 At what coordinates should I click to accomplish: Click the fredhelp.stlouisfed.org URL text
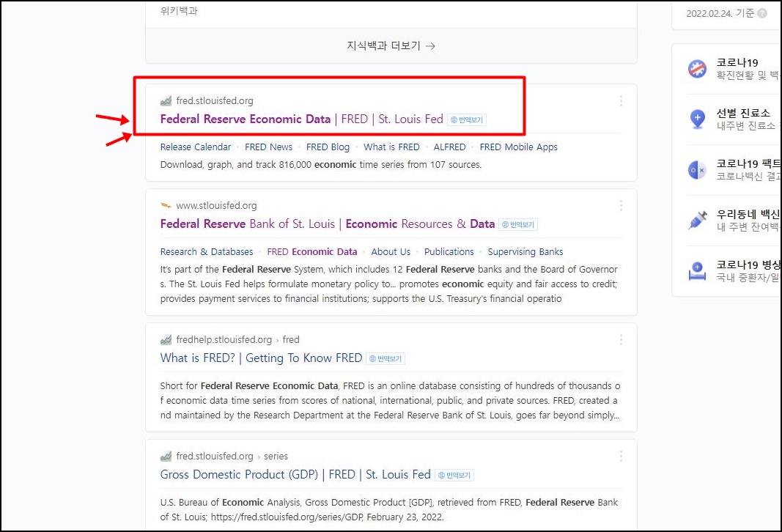coord(224,339)
